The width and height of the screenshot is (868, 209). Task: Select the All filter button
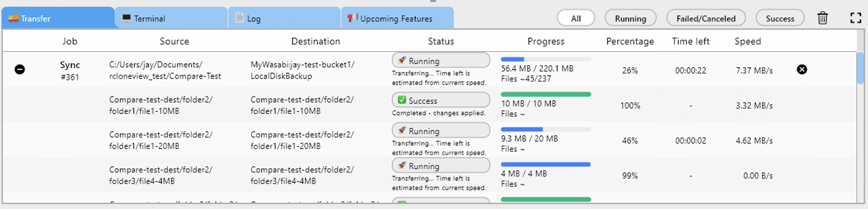click(576, 18)
